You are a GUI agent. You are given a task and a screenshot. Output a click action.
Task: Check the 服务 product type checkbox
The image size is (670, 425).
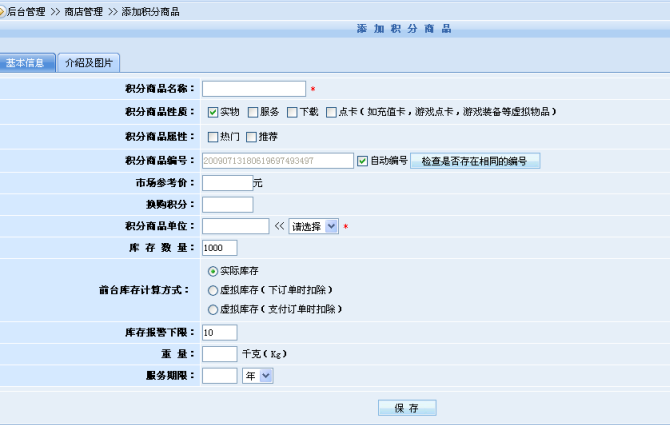[253, 112]
